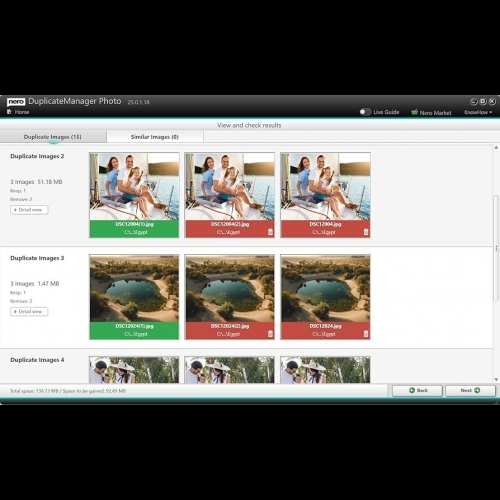
Task: Select the Duplicate Images (15) tab
Action: coord(53,137)
